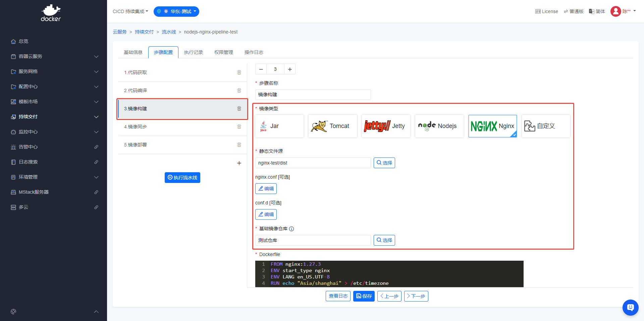This screenshot has width=644, height=321.
Task: Click the 执行流水线 button
Action: click(x=182, y=178)
